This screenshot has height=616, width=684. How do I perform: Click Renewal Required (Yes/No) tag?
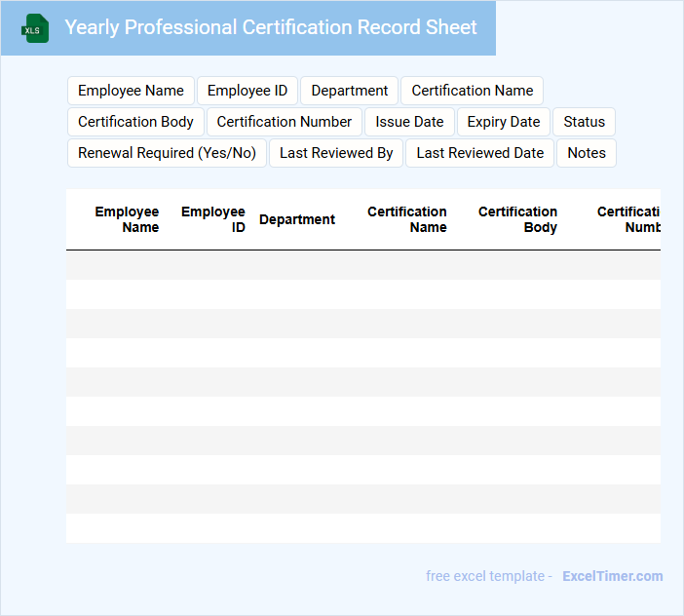tap(167, 153)
